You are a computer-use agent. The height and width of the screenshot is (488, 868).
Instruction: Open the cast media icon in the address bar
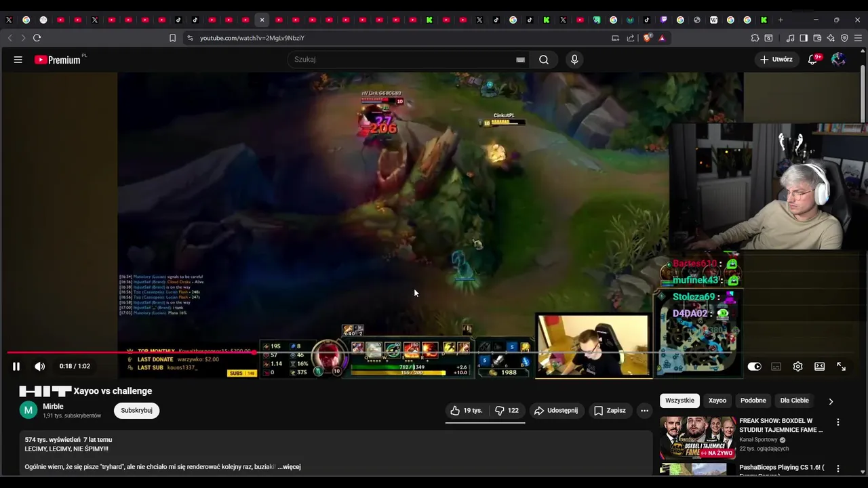[615, 38]
